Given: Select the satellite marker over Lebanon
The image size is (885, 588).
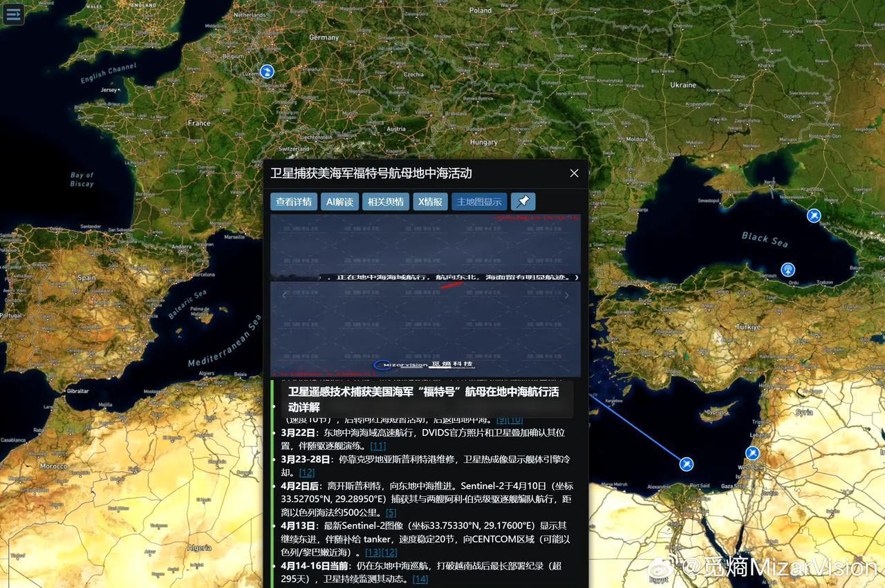Looking at the screenshot, I should pyautogui.click(x=752, y=453).
